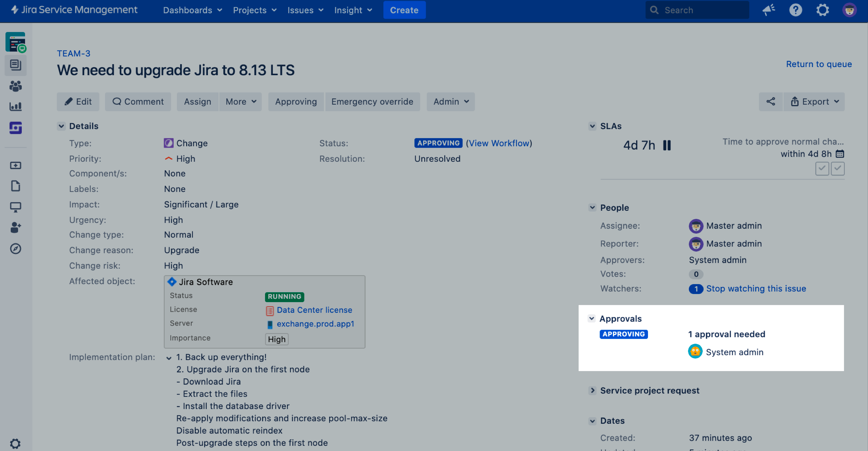Screen dimensions: 868x451
Task: Open the Data Center license link
Action: coord(314,310)
